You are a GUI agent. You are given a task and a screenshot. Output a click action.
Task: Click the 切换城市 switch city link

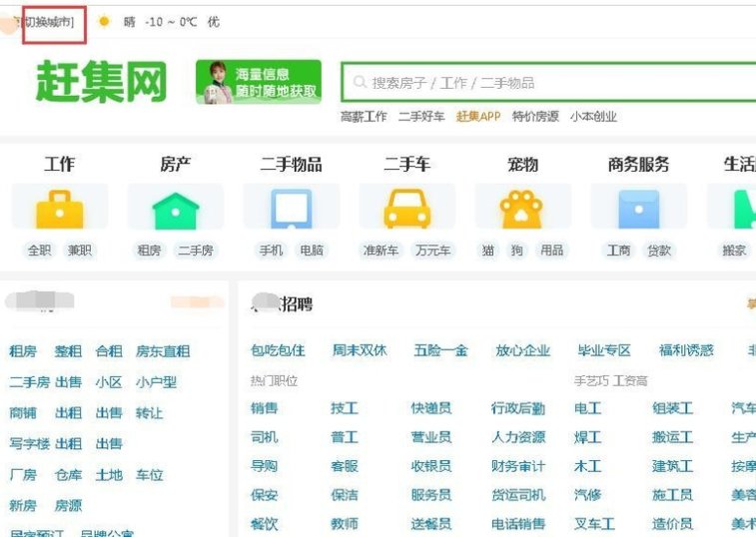click(49, 22)
